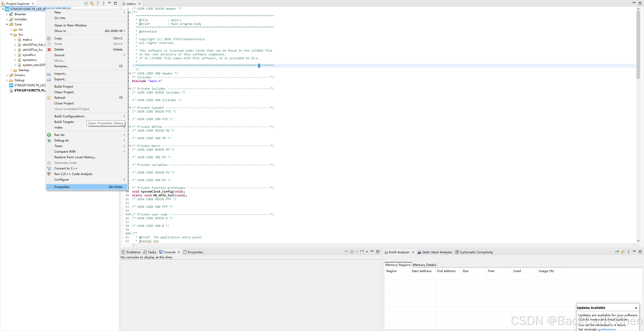Open the Memory Details tab
Image resolution: width=644 pixels, height=331 pixels.
tap(424, 265)
